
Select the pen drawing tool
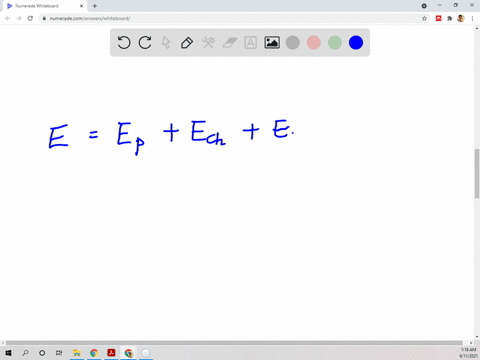tap(187, 43)
